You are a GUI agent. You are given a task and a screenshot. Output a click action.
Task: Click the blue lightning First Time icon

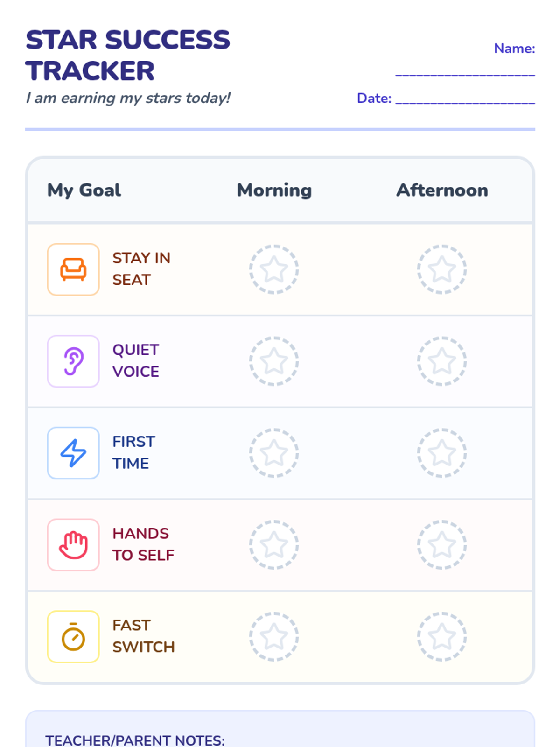[x=73, y=453]
